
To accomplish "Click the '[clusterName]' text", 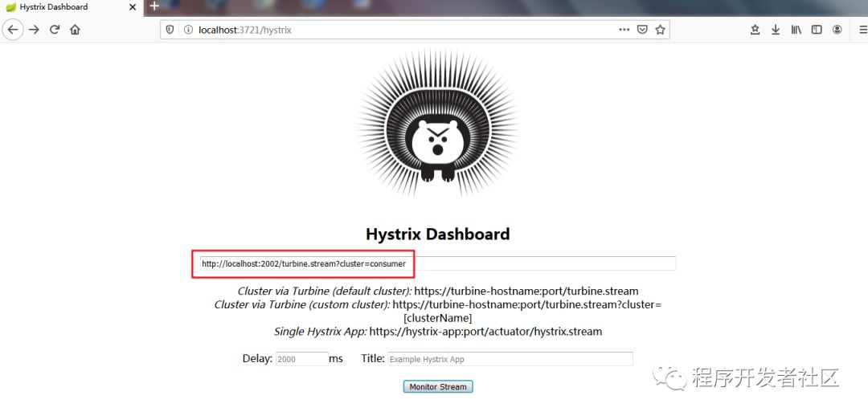I will pyautogui.click(x=437, y=318).
